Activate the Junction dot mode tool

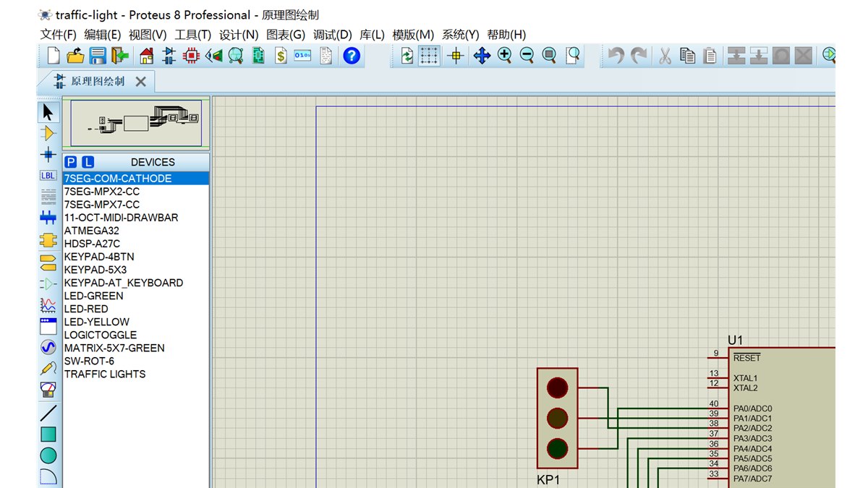[48, 154]
